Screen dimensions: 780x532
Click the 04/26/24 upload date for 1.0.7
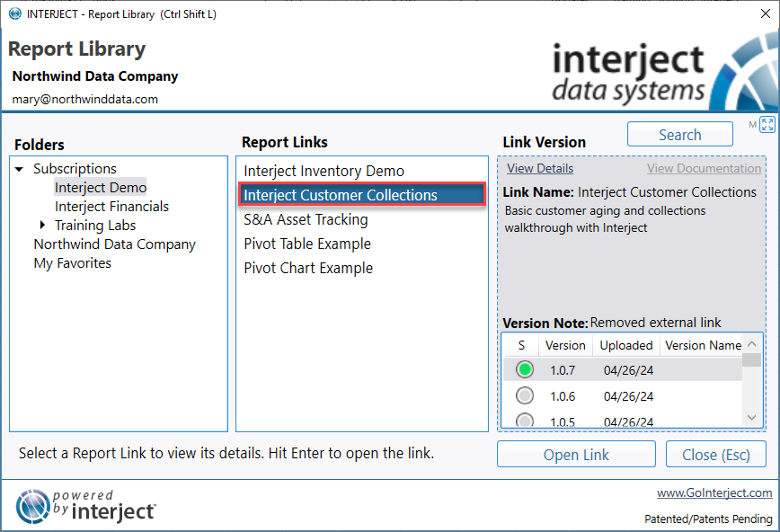click(629, 370)
